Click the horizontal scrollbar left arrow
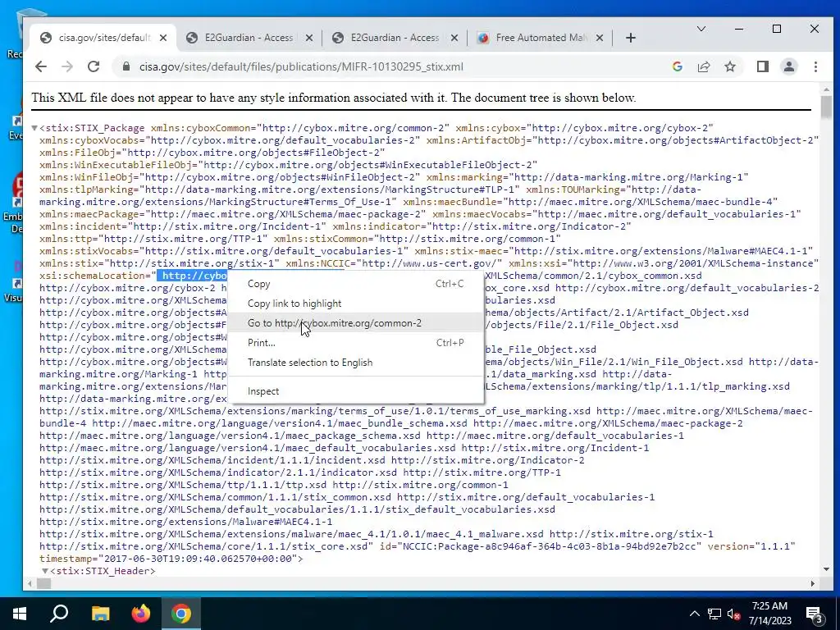The width and height of the screenshot is (840, 630). click(x=30, y=583)
